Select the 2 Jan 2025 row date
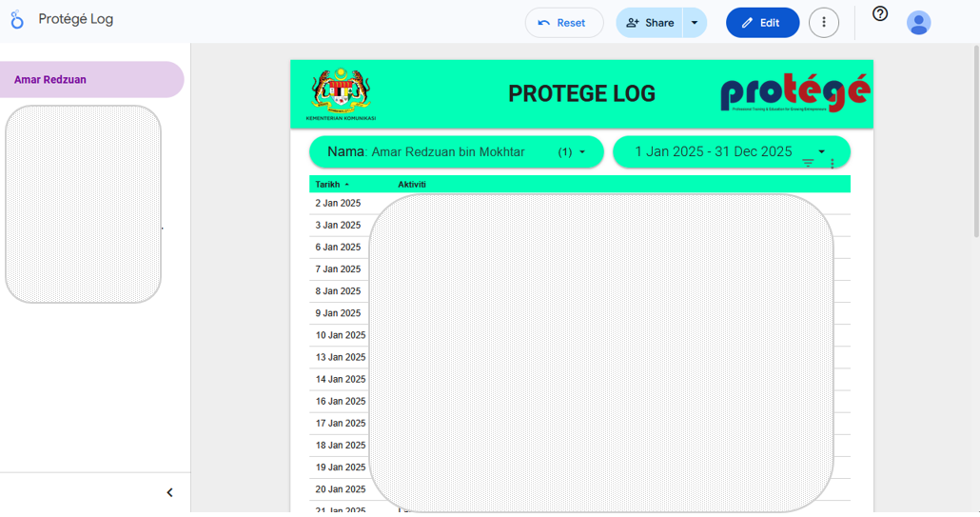 (338, 203)
